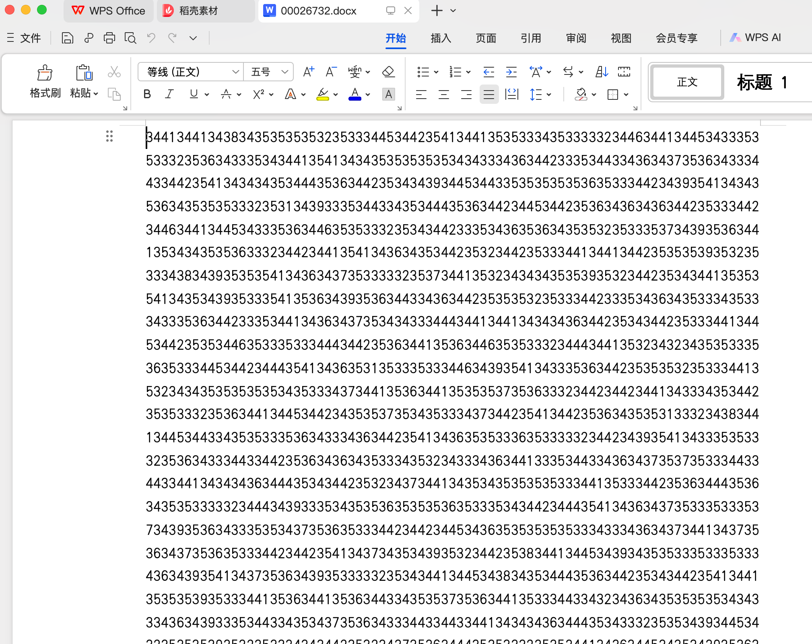Close the 00026732.docx tab
Screen dimensions: 812x644
click(x=408, y=10)
